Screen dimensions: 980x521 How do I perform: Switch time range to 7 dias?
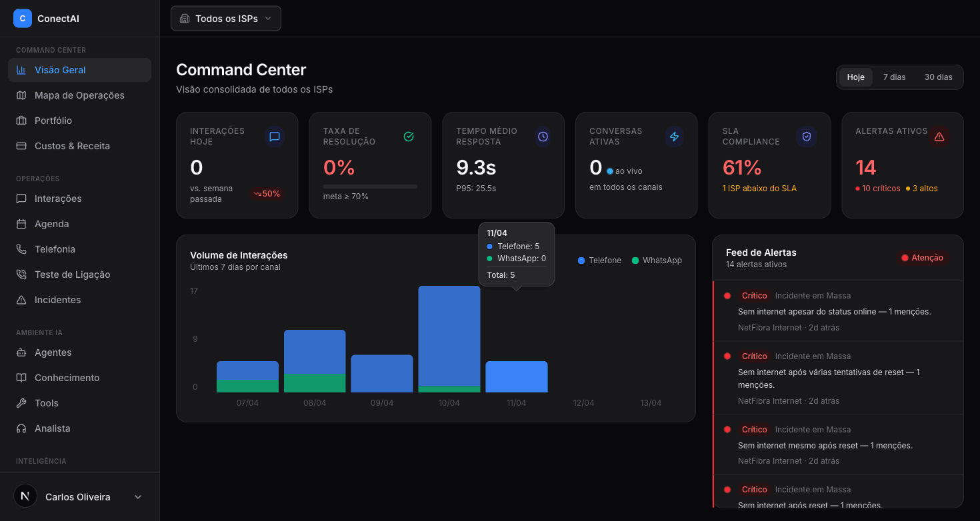click(894, 77)
